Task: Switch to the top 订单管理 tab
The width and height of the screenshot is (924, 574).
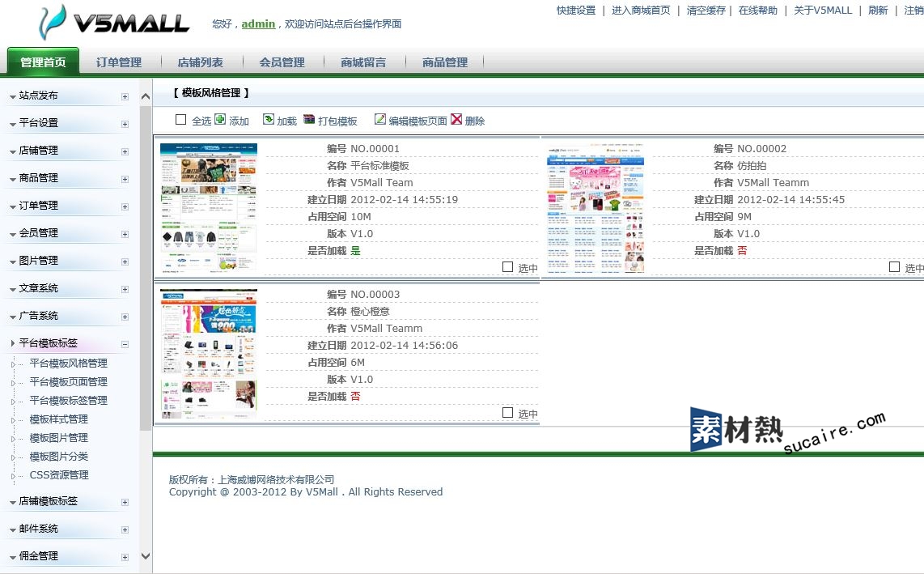Action: [119, 62]
